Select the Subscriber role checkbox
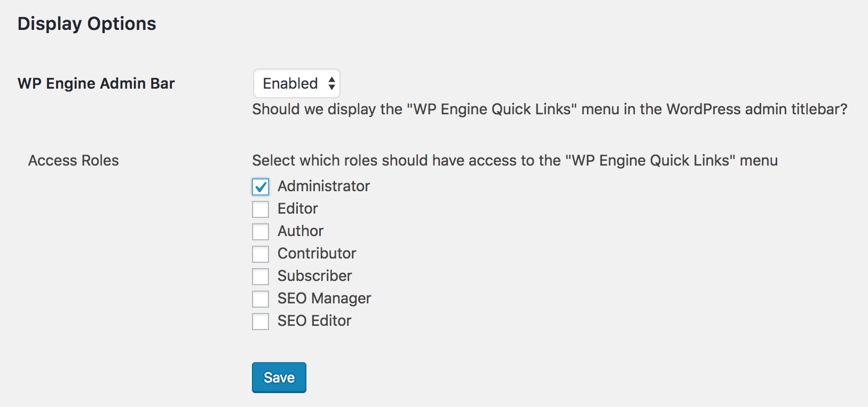The width and height of the screenshot is (868, 407). point(261,276)
